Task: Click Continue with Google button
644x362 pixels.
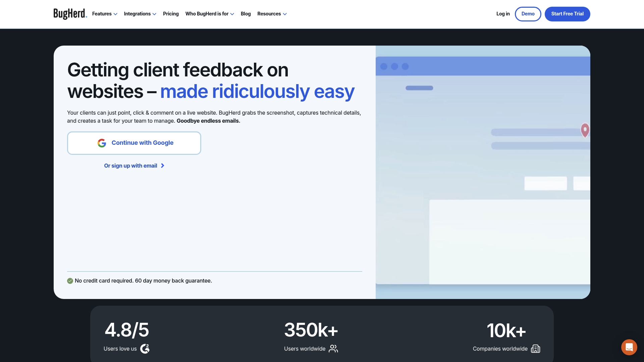Action: tap(134, 143)
